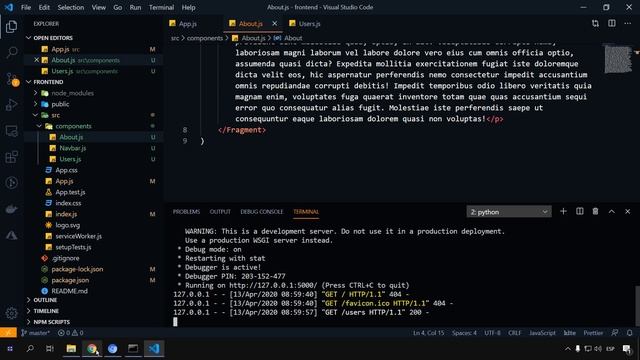The width and height of the screenshot is (640, 360).
Task: Open Chrome from Windows taskbar
Action: (92, 349)
